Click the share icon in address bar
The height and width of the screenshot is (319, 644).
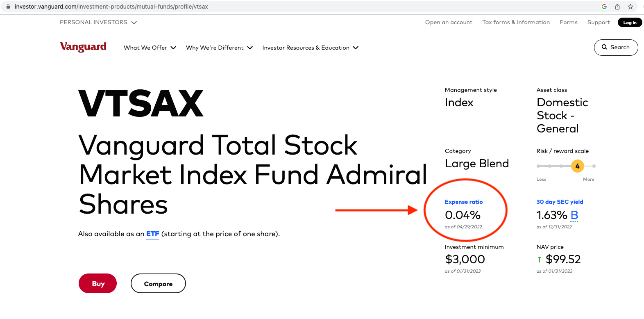click(x=617, y=7)
